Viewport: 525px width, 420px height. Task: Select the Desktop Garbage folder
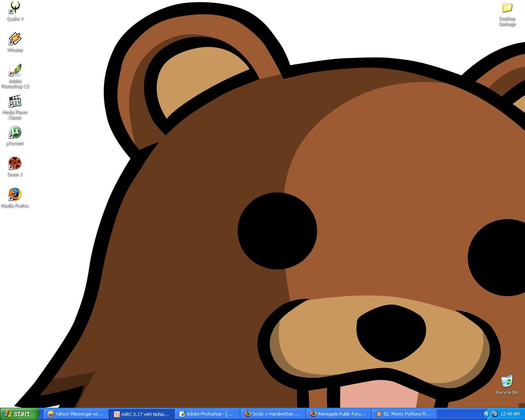coord(507,8)
